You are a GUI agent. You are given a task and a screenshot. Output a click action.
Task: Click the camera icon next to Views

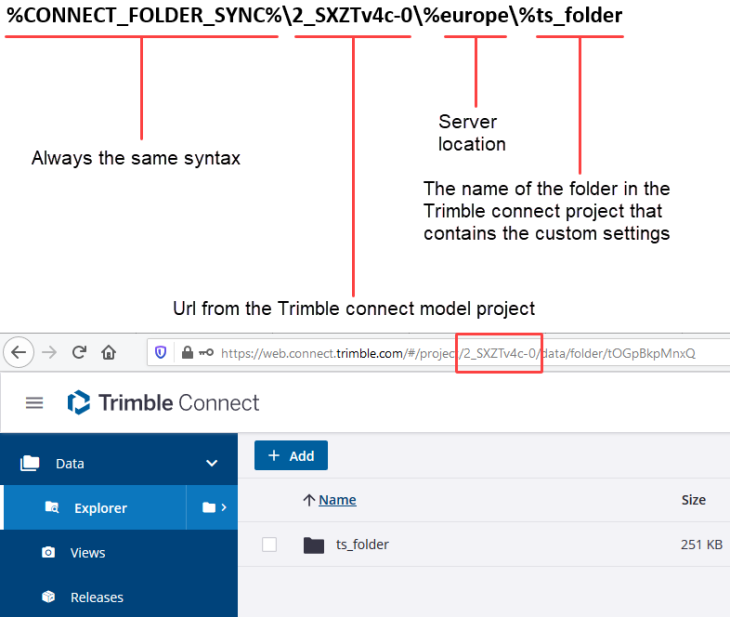point(48,552)
